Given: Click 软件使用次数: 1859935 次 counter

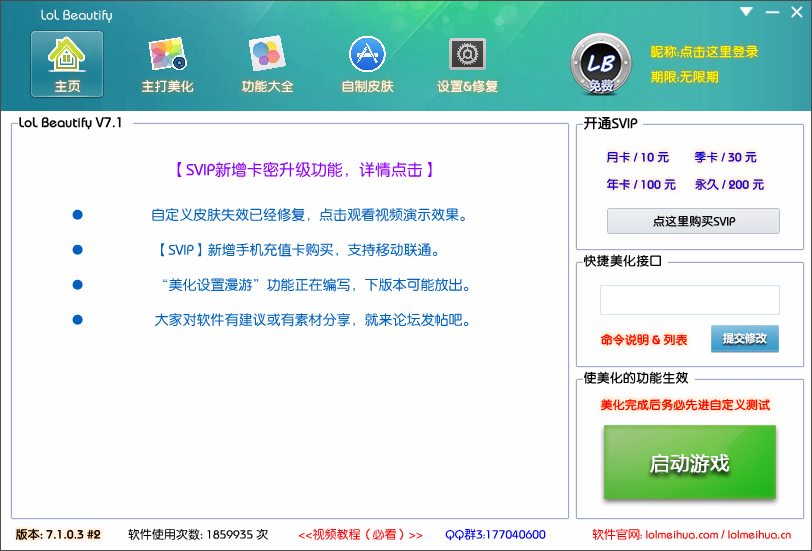Looking at the screenshot, I should coord(198,534).
